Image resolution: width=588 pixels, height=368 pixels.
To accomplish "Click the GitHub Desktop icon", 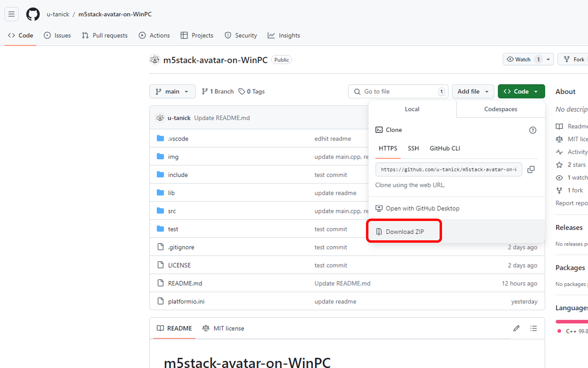I will pos(379,208).
